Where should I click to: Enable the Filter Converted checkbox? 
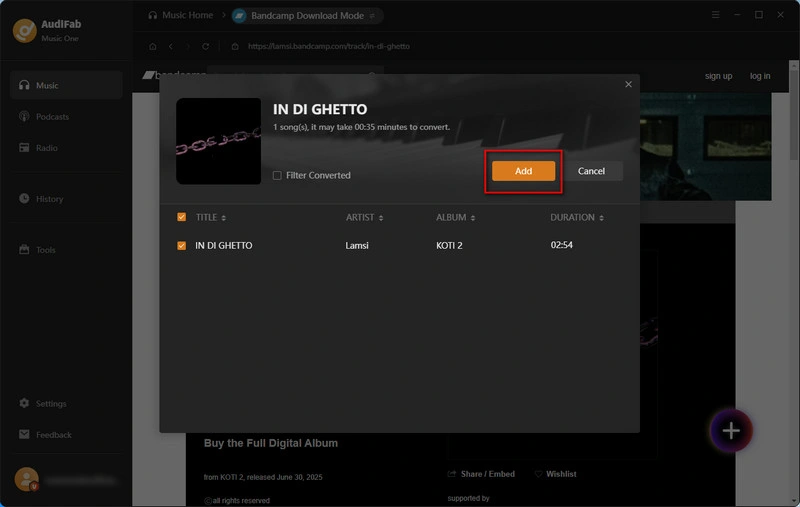[277, 175]
